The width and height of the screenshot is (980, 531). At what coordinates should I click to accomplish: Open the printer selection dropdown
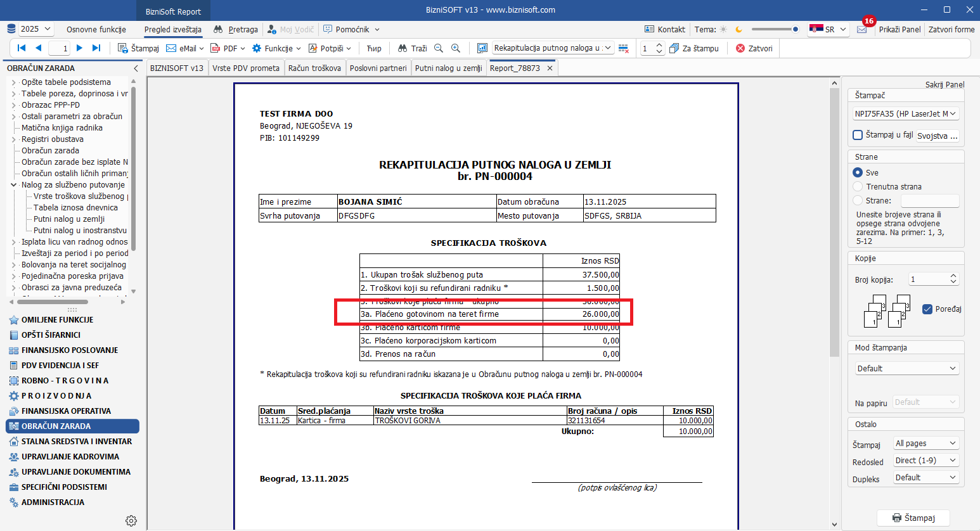905,114
